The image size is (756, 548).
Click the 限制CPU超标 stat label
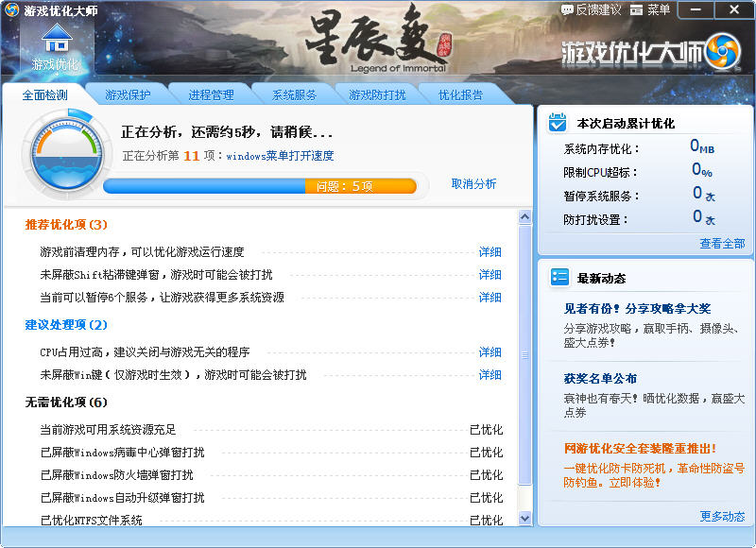point(600,172)
